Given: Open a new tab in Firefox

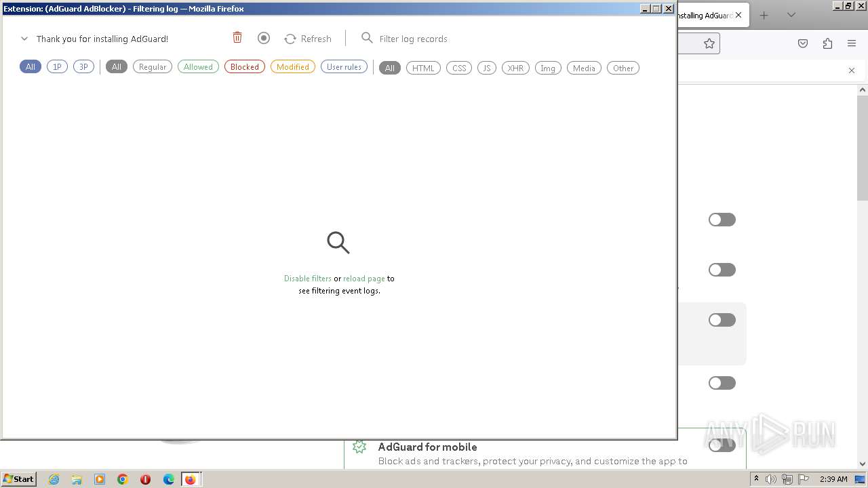Looking at the screenshot, I should [x=764, y=15].
